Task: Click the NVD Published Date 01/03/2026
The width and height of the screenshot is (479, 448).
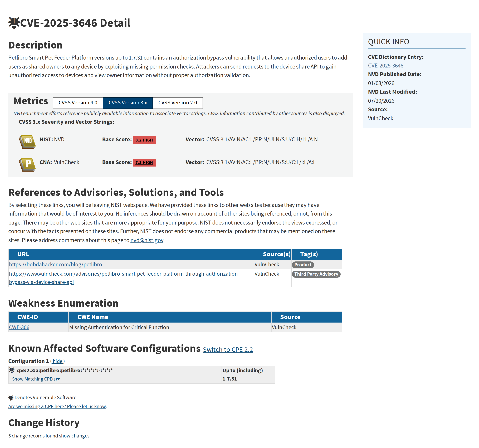Action: (381, 83)
